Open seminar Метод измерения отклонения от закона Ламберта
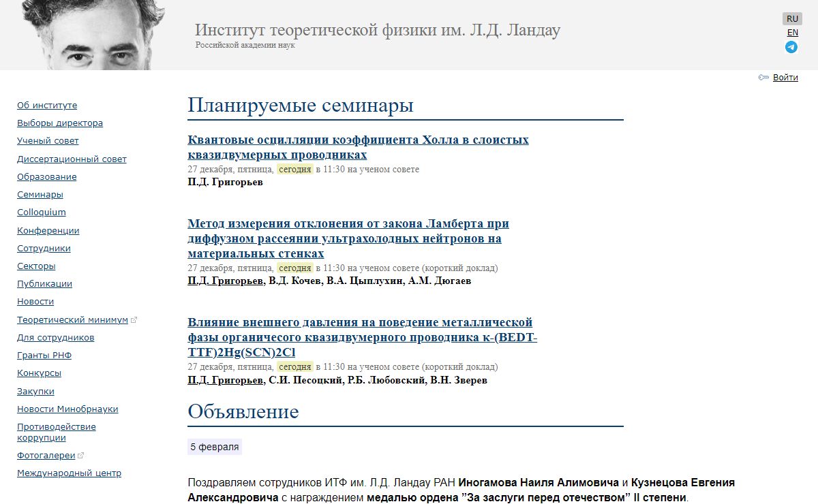Viewport: 818px width, 504px height. 348,238
